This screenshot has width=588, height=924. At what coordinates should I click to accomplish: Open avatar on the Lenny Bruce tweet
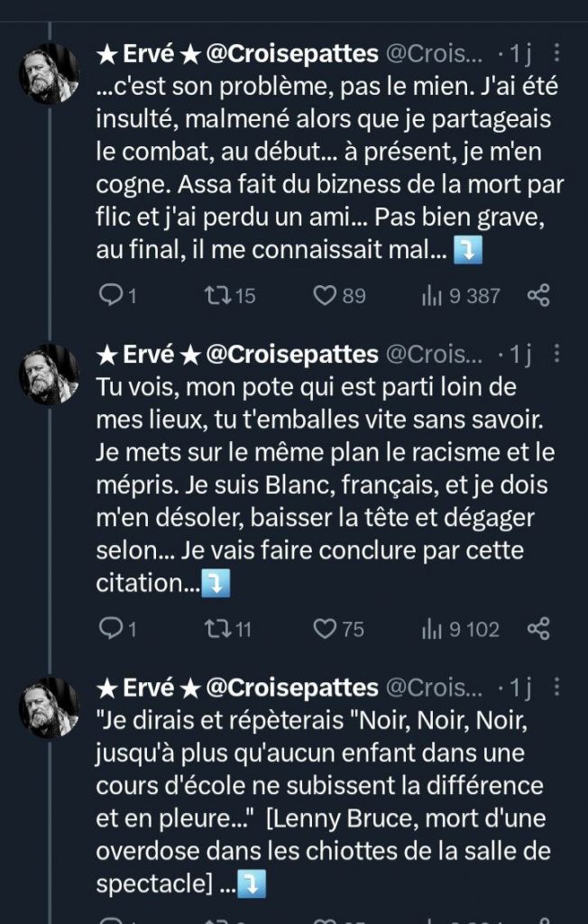(50, 708)
